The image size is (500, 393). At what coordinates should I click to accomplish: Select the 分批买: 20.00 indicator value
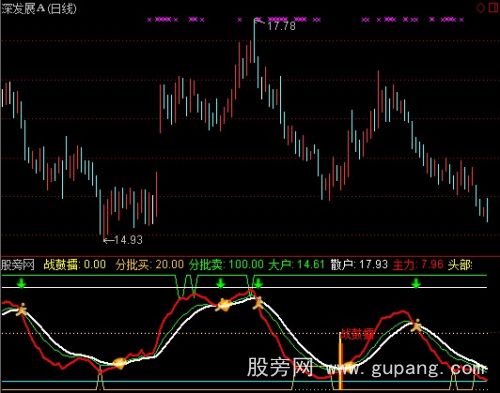pos(150,265)
